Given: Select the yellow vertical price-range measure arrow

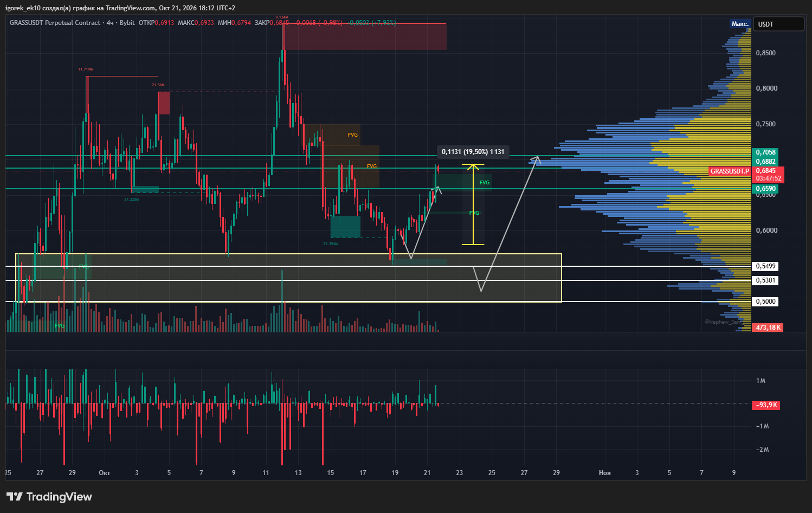Looking at the screenshot, I should tap(473, 204).
